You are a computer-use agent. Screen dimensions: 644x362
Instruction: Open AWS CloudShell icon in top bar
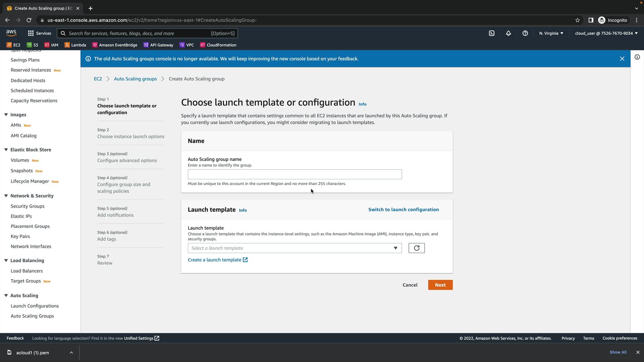pos(491,33)
